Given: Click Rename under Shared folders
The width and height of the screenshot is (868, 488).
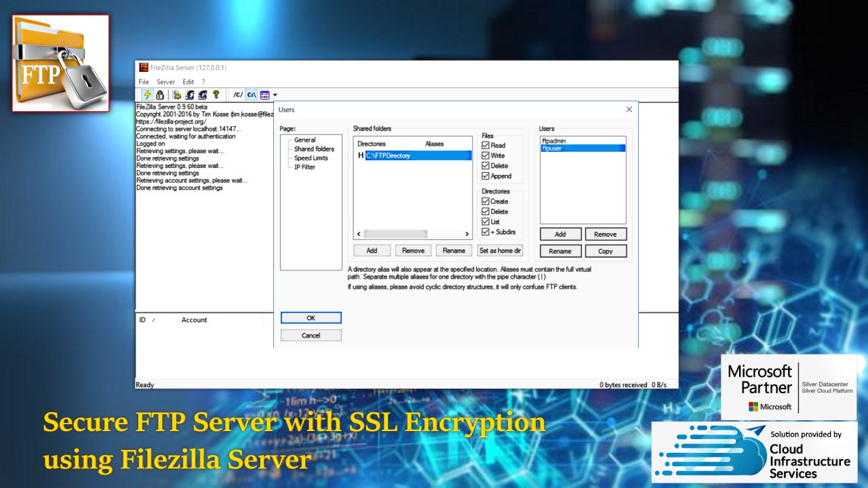Looking at the screenshot, I should point(454,251).
